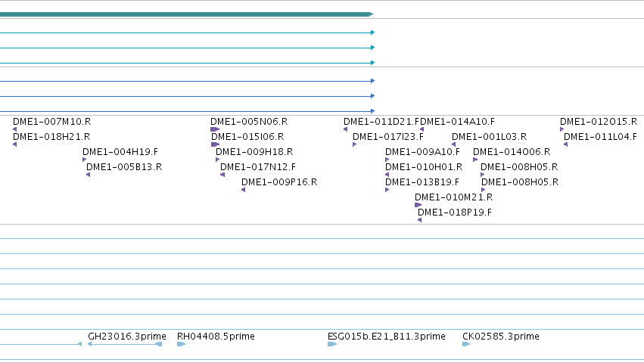Select the RH04408.5prime EST label
This screenshot has height=363, width=644.
(216, 337)
